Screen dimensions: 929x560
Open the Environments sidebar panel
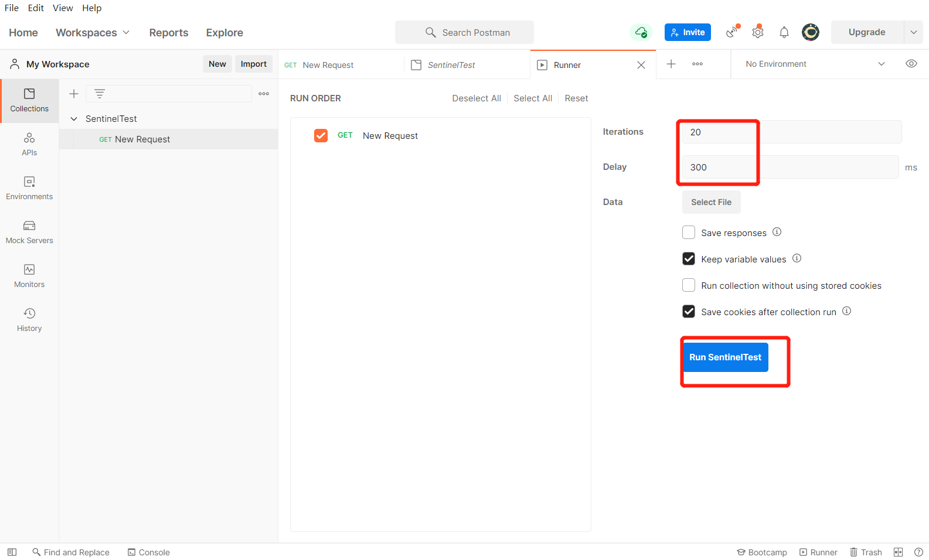29,189
